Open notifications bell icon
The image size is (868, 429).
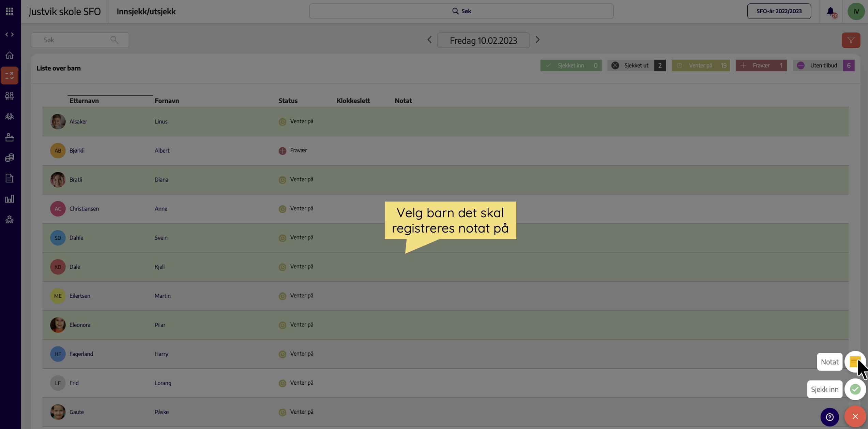pos(831,11)
